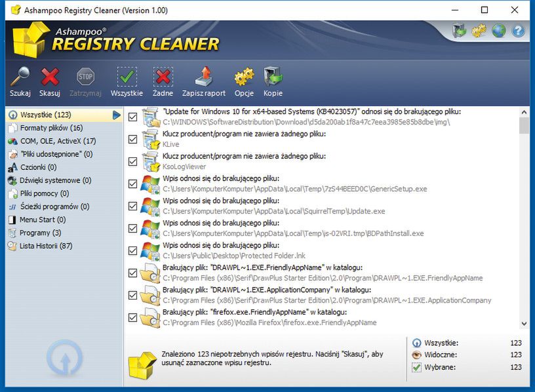The height and width of the screenshot is (392, 535).
Task: Maximize the Registry Cleaner window
Action: pyautogui.click(x=485, y=10)
